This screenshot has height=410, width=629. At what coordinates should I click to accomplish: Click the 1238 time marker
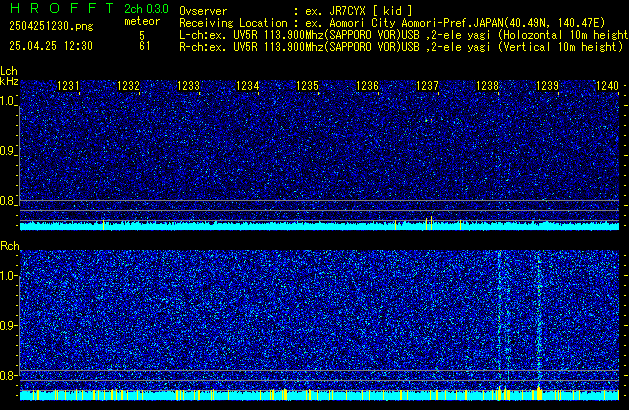point(487,86)
